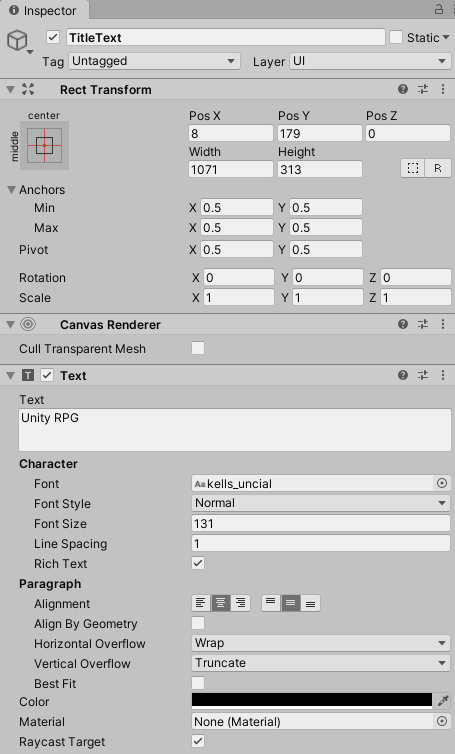Open Rect Transform more options menu
This screenshot has width=455, height=754.
pos(443,89)
